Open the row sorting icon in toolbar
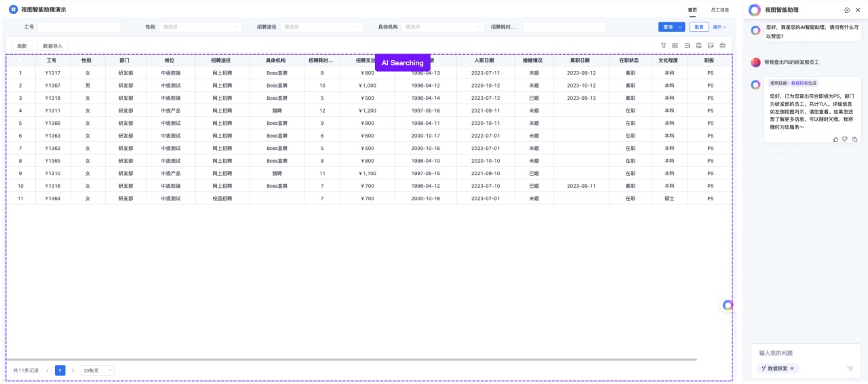Viewport: 868px width, 384px height. click(x=687, y=45)
